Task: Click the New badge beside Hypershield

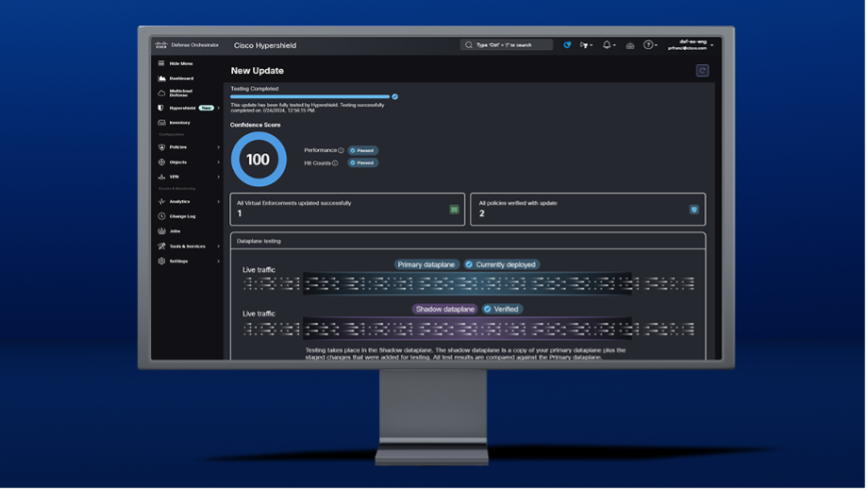Action: (207, 108)
